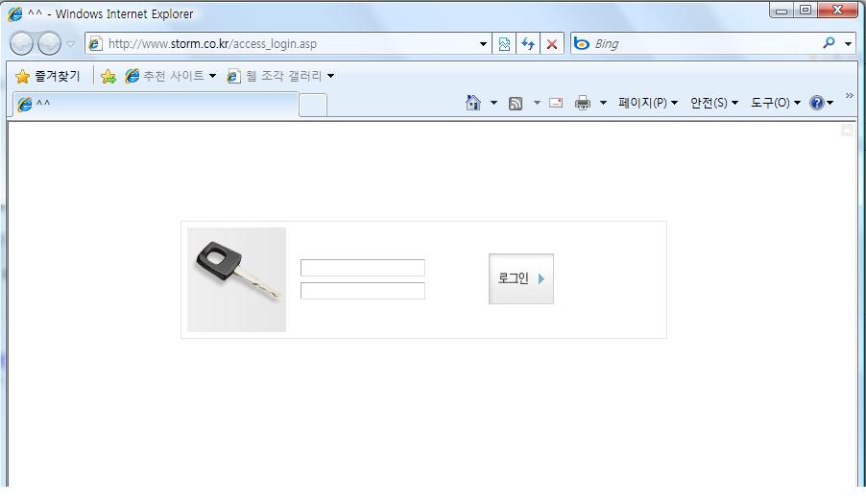
Task: Open the 도구(O) menu
Action: [x=776, y=103]
